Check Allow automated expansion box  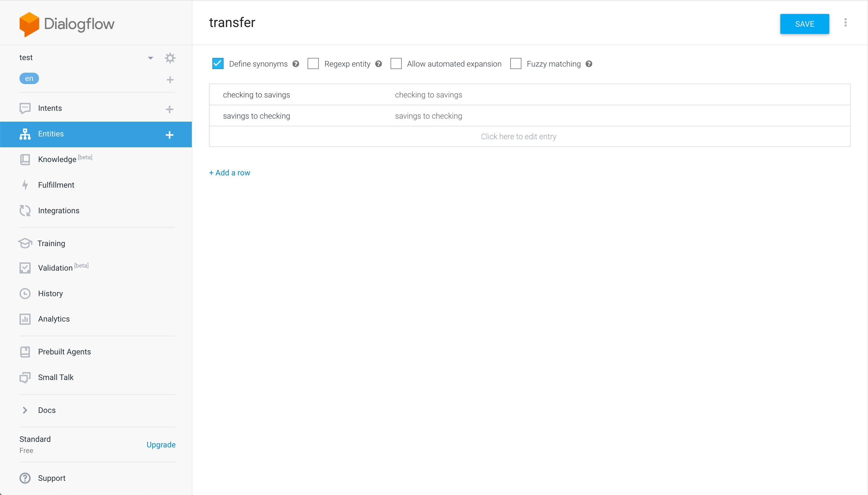coord(396,63)
